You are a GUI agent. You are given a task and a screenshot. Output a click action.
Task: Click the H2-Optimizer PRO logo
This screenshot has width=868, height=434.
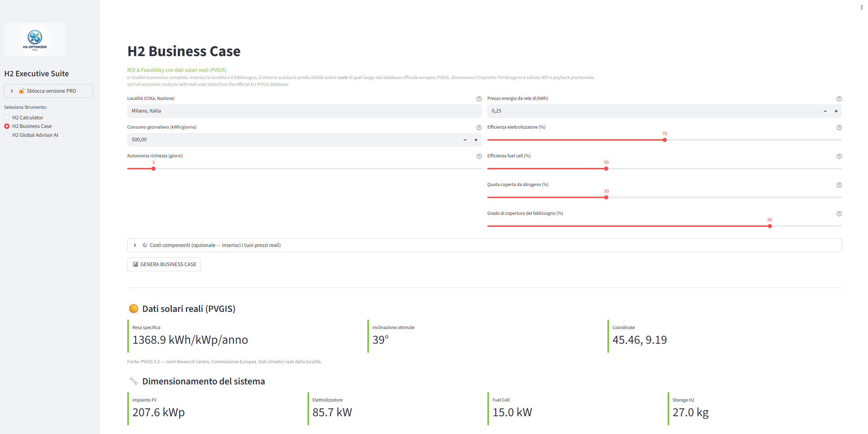[35, 40]
